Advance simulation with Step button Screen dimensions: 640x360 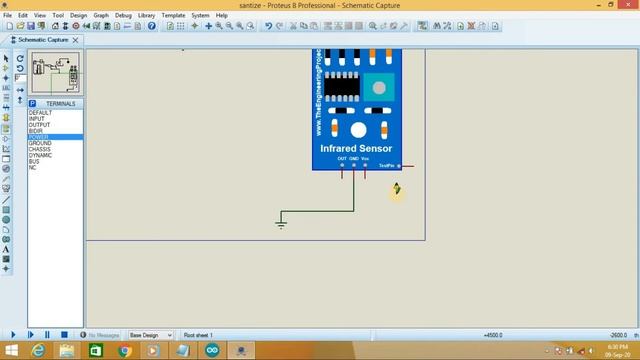(31, 335)
